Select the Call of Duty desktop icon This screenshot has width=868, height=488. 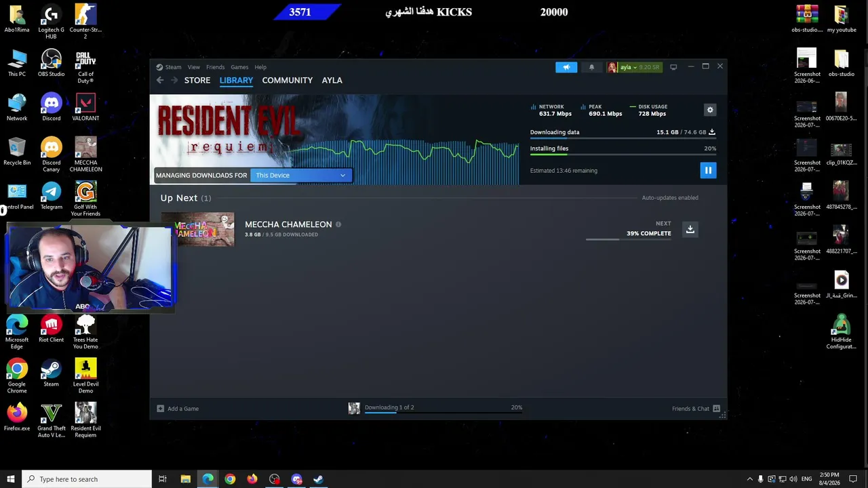(85, 67)
